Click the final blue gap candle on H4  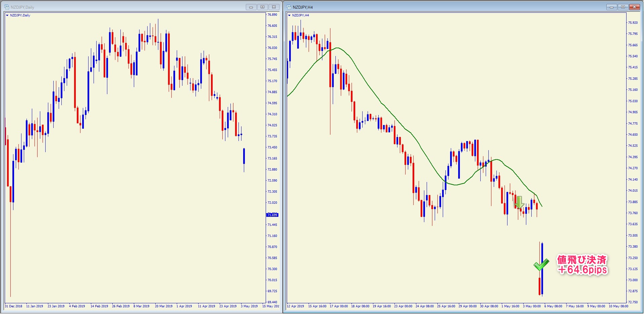[x=542, y=268]
